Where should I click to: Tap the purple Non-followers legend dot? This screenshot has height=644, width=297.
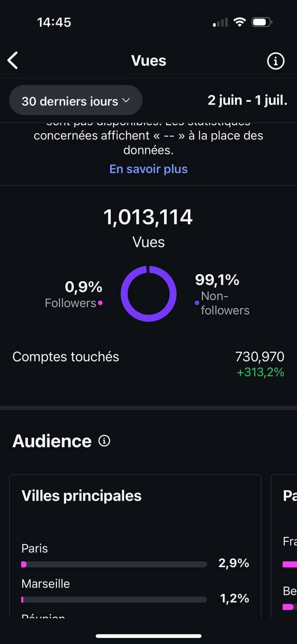coord(197,303)
